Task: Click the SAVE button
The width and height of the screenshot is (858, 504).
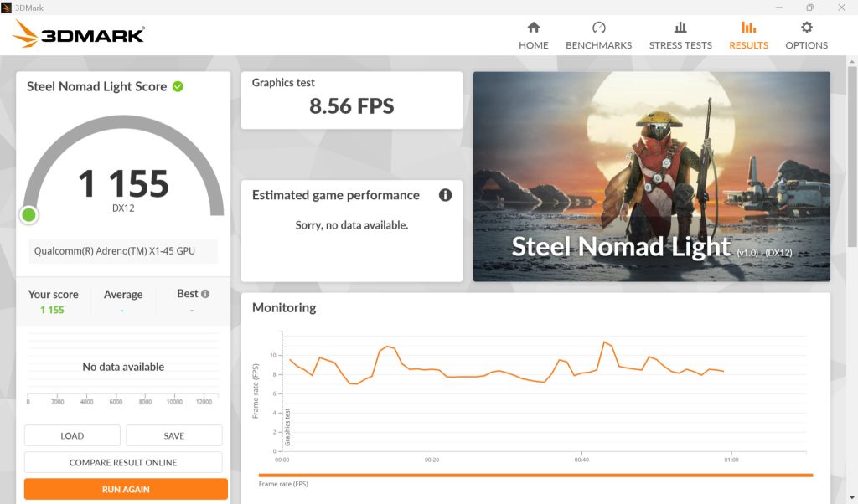Action: (x=174, y=435)
